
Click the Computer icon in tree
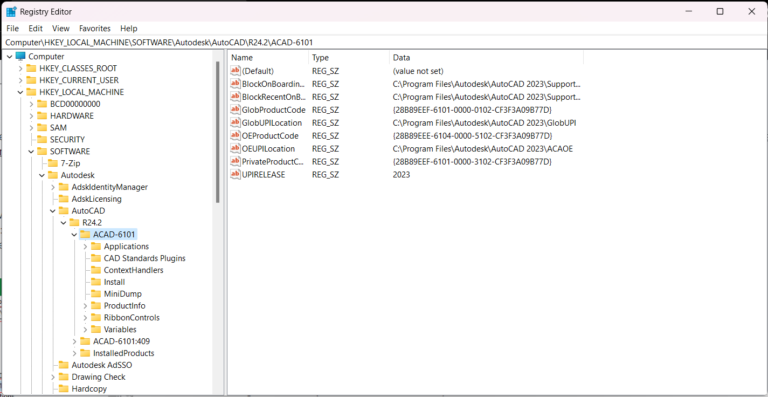pyautogui.click(x=21, y=56)
